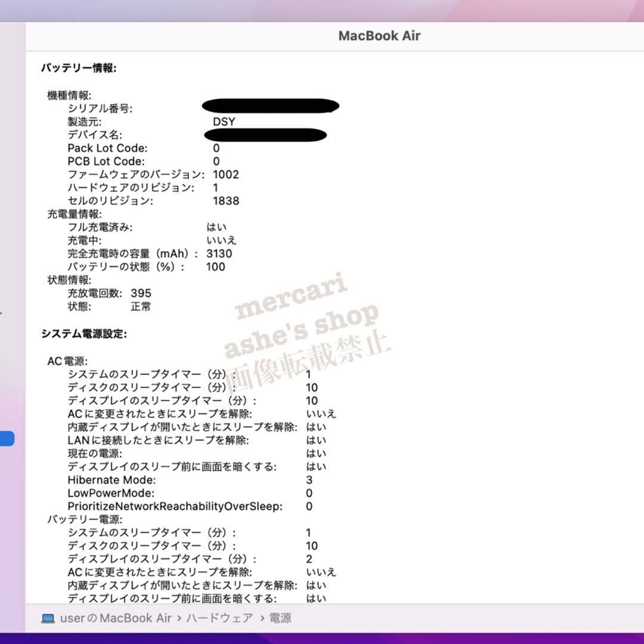Select the システム電源設定 section heading
644x644 pixels.
pyautogui.click(x=85, y=334)
